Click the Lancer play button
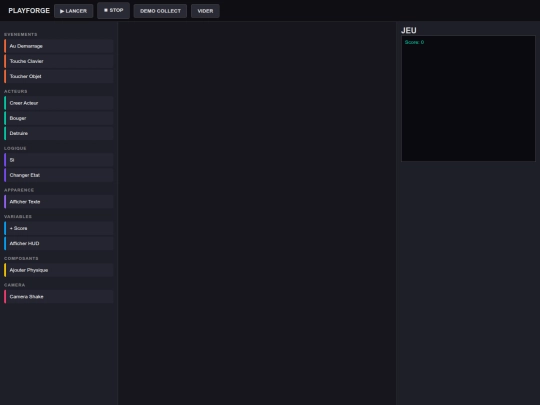The image size is (540, 405). tap(73, 11)
